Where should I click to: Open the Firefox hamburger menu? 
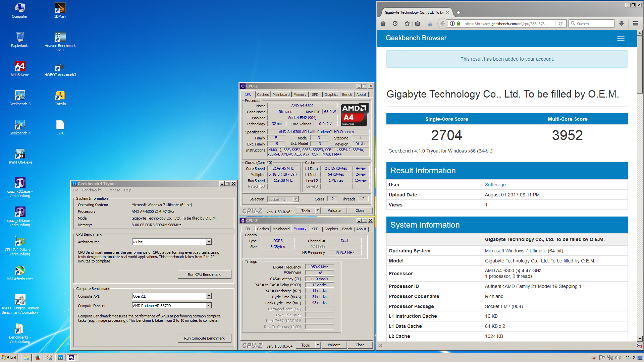635,23
